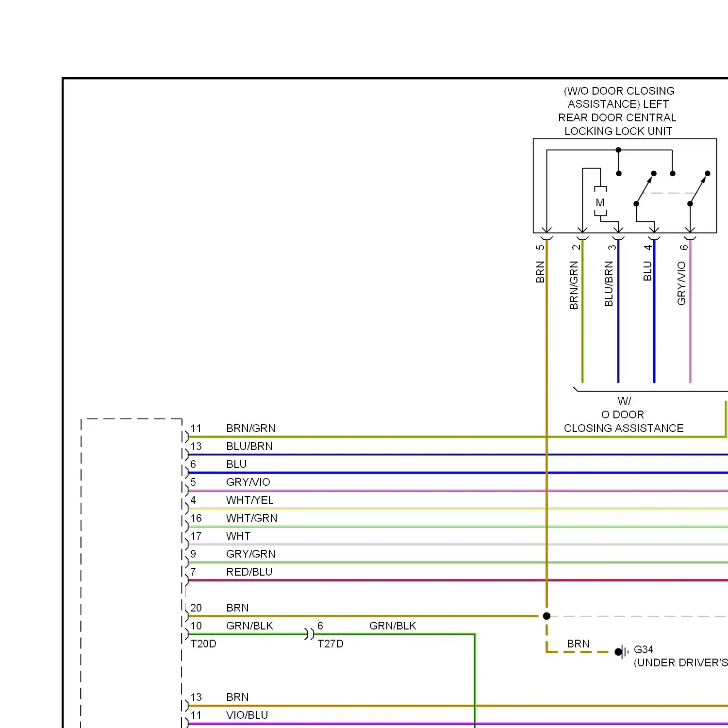Select pin number 17 next to WHT
728x728 pixels.
196,536
